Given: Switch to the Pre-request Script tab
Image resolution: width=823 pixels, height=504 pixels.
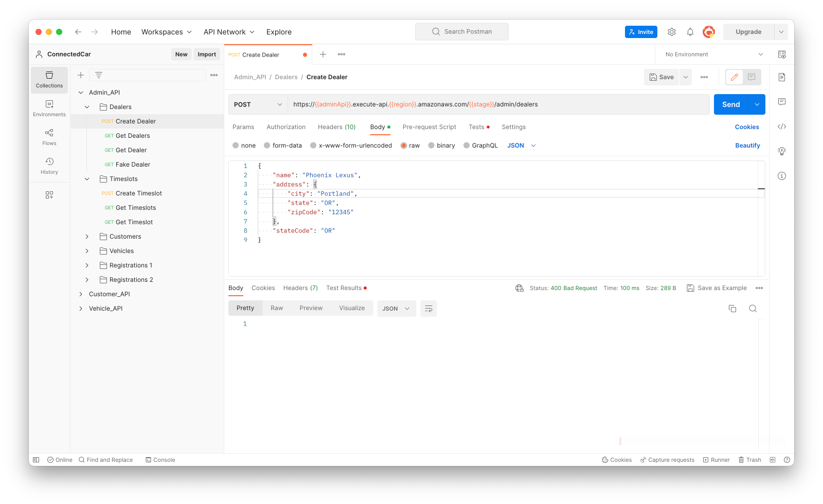Looking at the screenshot, I should [430, 127].
